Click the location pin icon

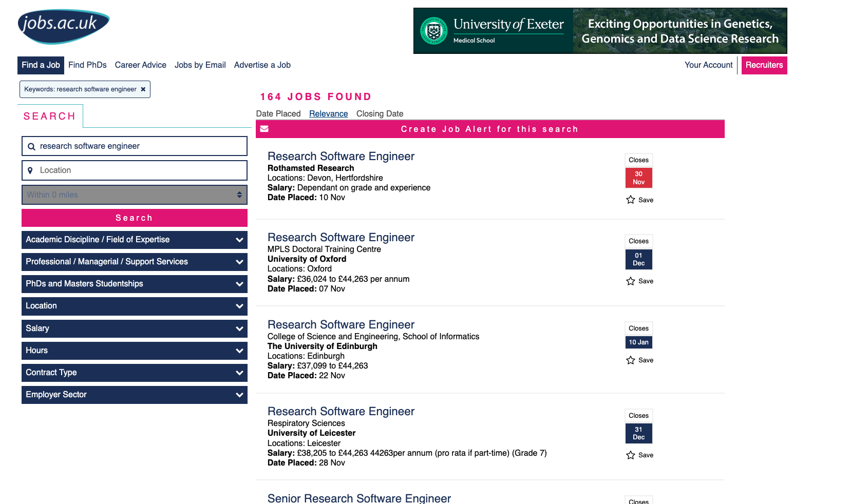tap(30, 170)
